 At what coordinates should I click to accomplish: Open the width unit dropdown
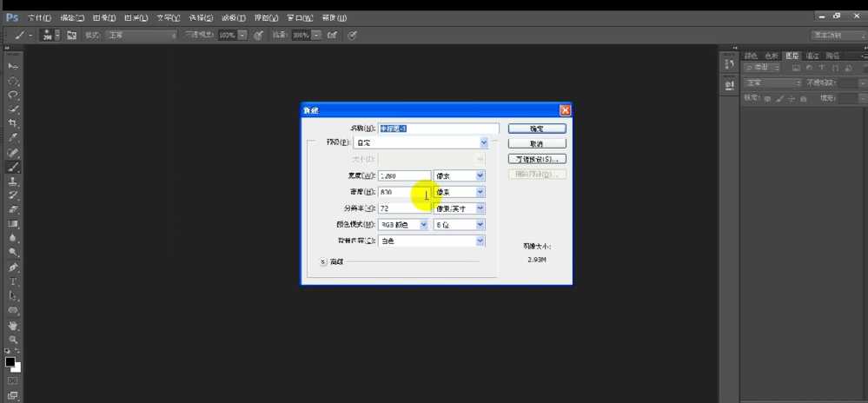pyautogui.click(x=480, y=175)
